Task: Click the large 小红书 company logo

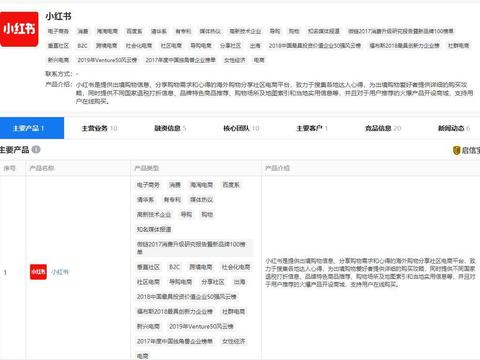Action: [19, 29]
